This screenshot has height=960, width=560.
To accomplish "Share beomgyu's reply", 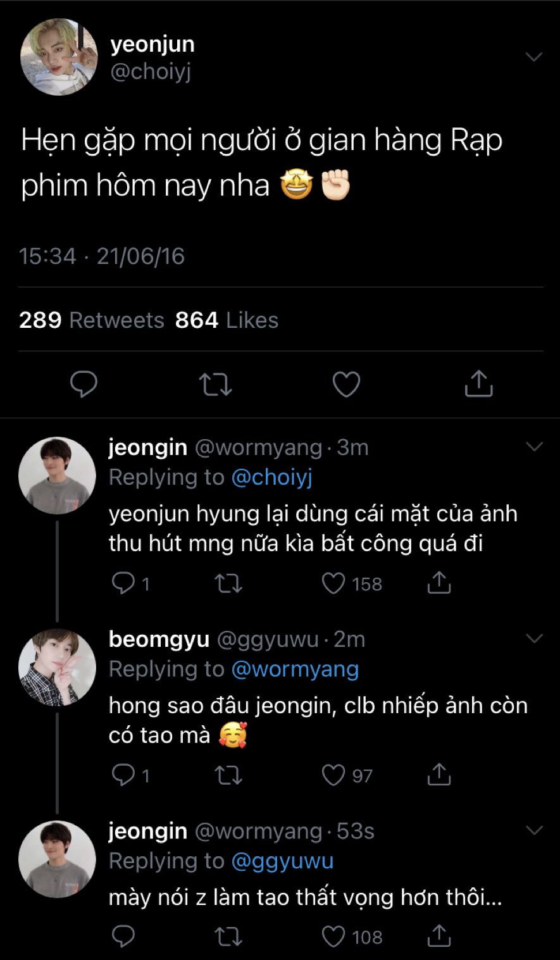I will (x=438, y=775).
